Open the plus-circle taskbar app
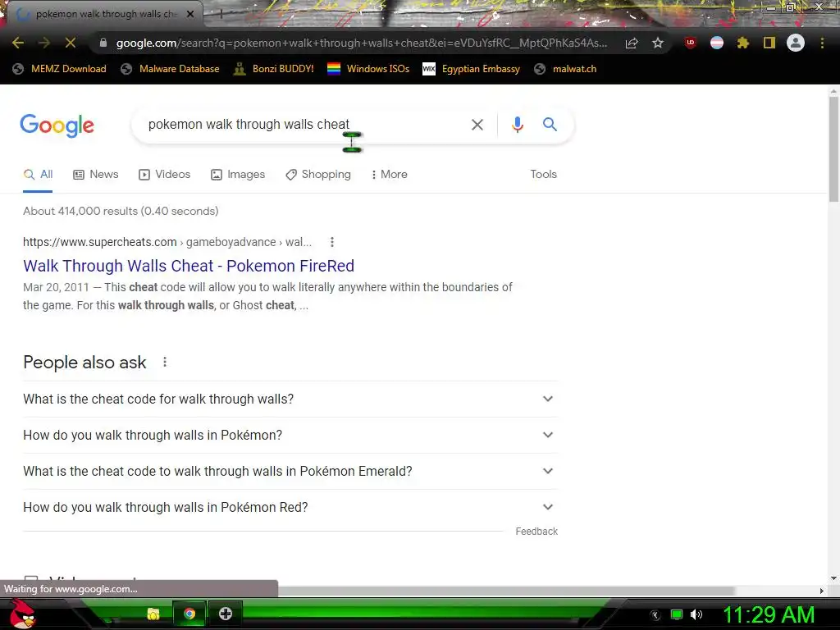This screenshot has width=840, height=630. [x=226, y=614]
